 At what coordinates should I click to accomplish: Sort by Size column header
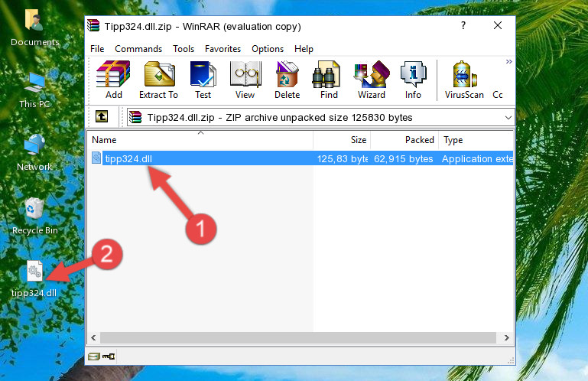click(342, 140)
